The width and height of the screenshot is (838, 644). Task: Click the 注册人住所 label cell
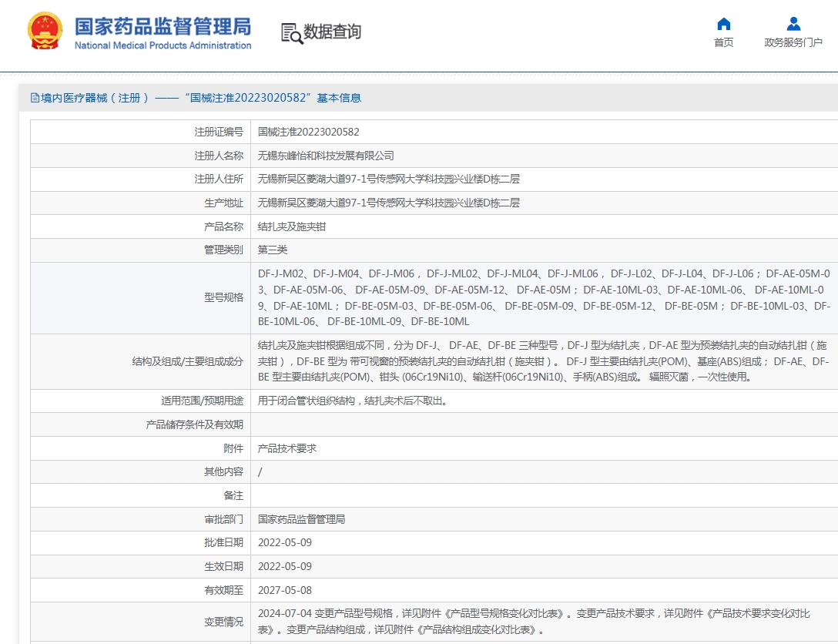click(140, 179)
